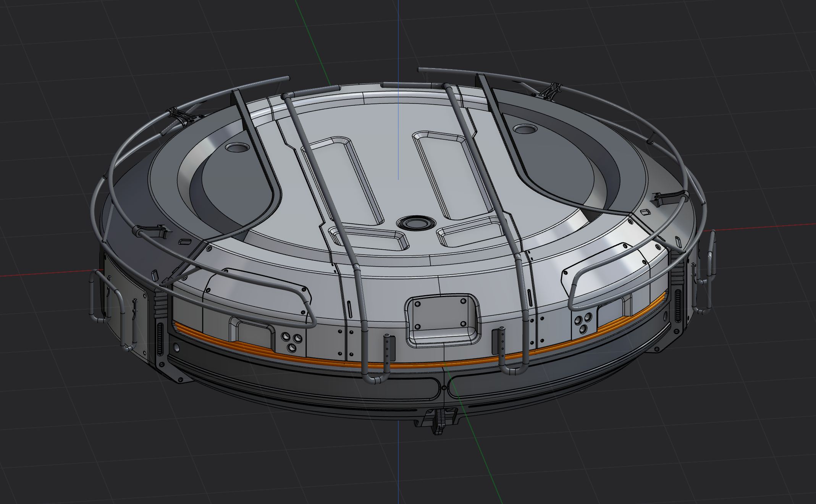Click the blue Z axis line above model
The image size is (816, 504).
(397, 38)
